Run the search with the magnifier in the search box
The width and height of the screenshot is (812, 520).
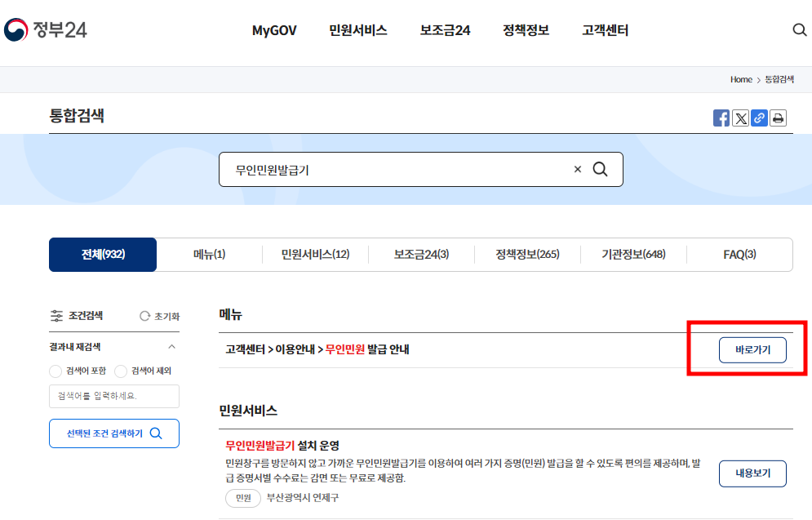click(601, 169)
